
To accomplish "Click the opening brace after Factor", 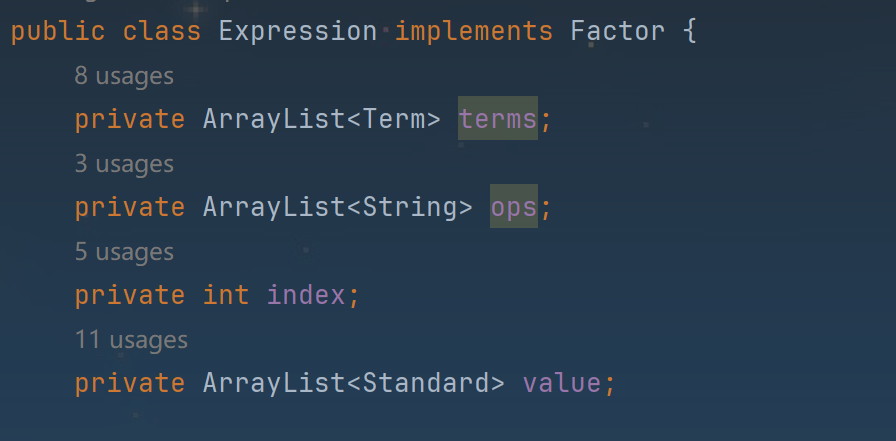I will (x=690, y=31).
